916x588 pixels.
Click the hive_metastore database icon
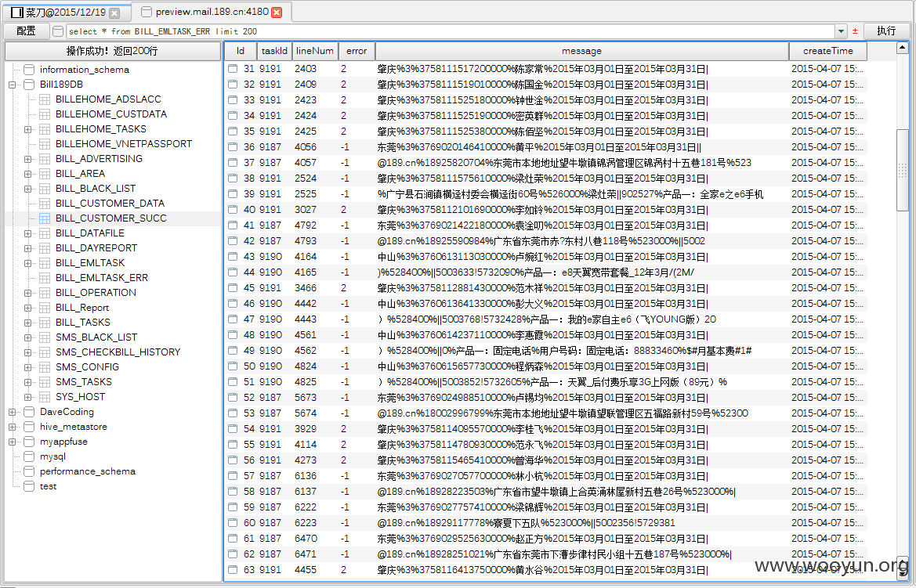click(x=29, y=427)
